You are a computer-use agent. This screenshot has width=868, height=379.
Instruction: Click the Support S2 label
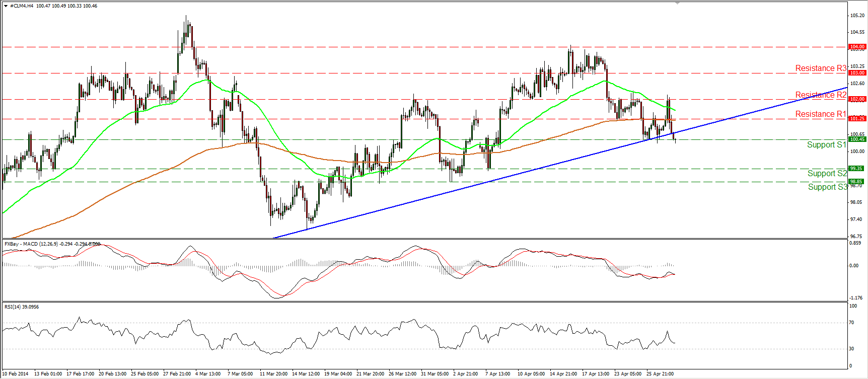(827, 174)
